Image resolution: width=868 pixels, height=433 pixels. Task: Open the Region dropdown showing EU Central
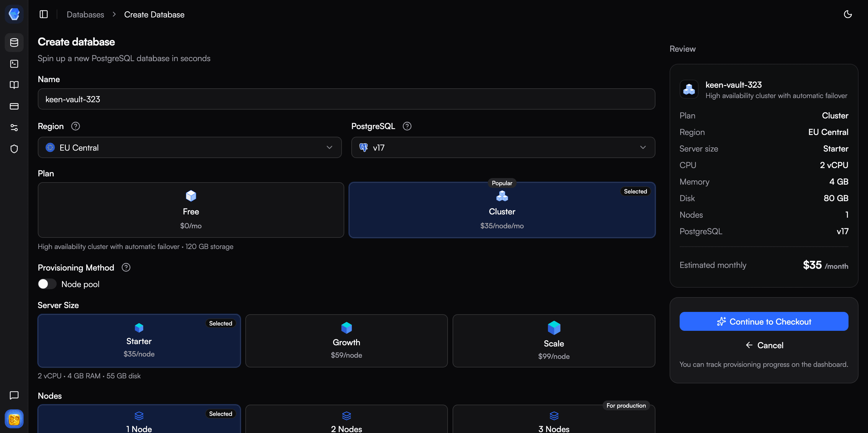coord(189,147)
